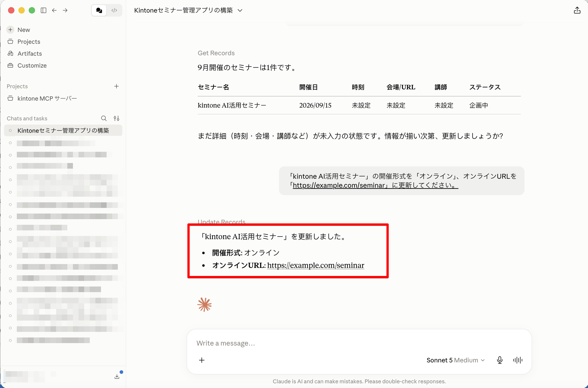Click the ステータス column header
The image size is (588, 388).
[485, 87]
